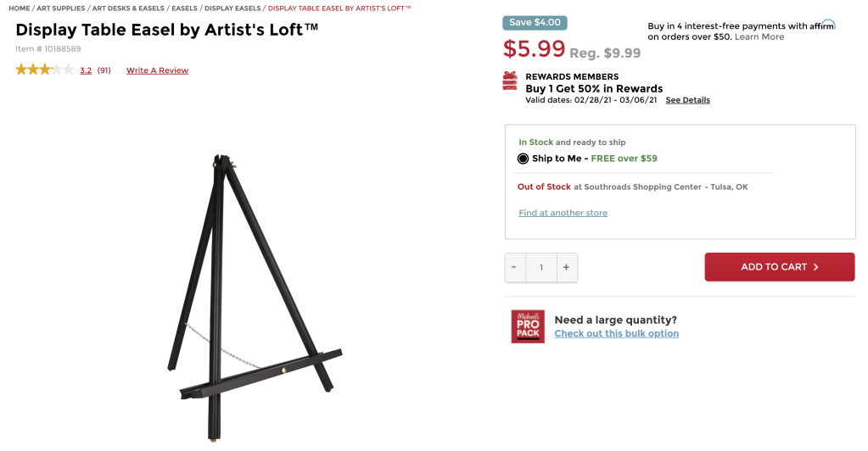Select the Ship to Me radio option
868x451 pixels.
click(x=524, y=159)
